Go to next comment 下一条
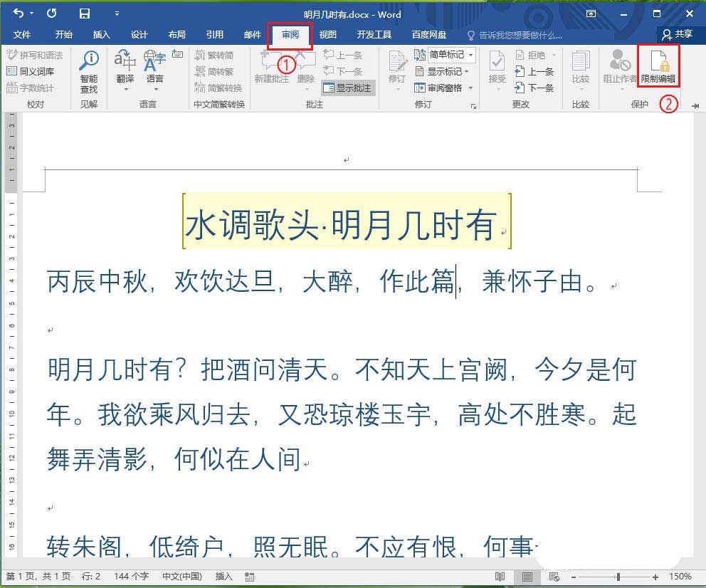Viewport: 706px width, 588px height. click(342, 71)
